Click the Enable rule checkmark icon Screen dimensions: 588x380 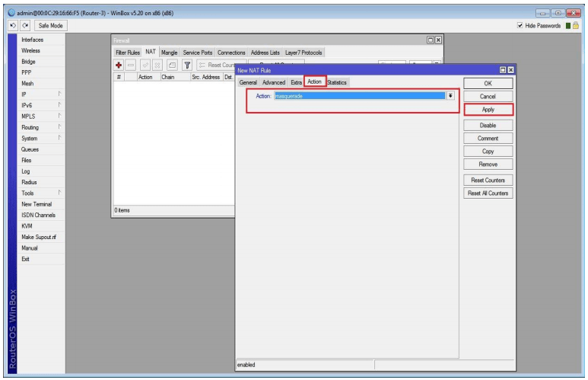pyautogui.click(x=146, y=66)
